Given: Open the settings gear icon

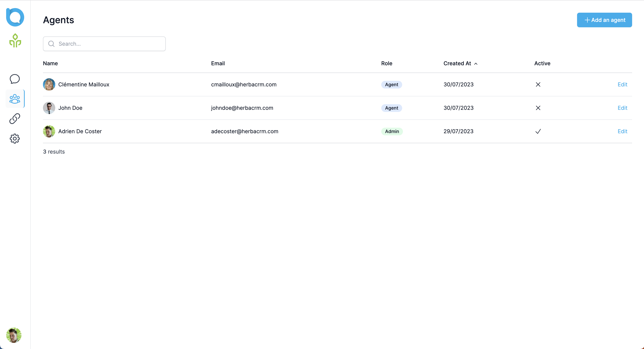Looking at the screenshot, I should pyautogui.click(x=15, y=139).
